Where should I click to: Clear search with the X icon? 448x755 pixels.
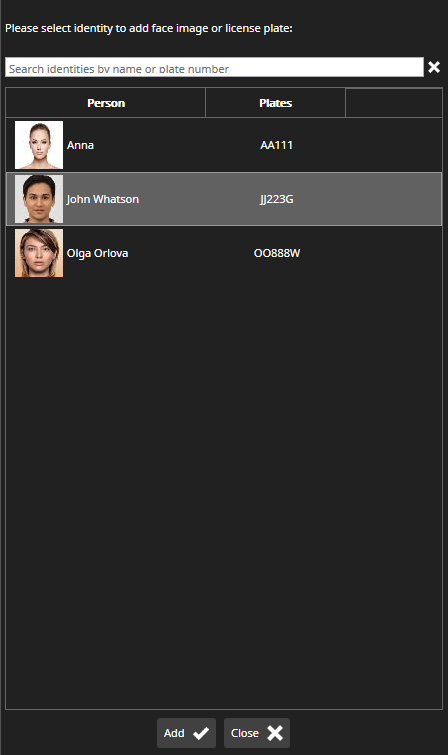tap(434, 67)
